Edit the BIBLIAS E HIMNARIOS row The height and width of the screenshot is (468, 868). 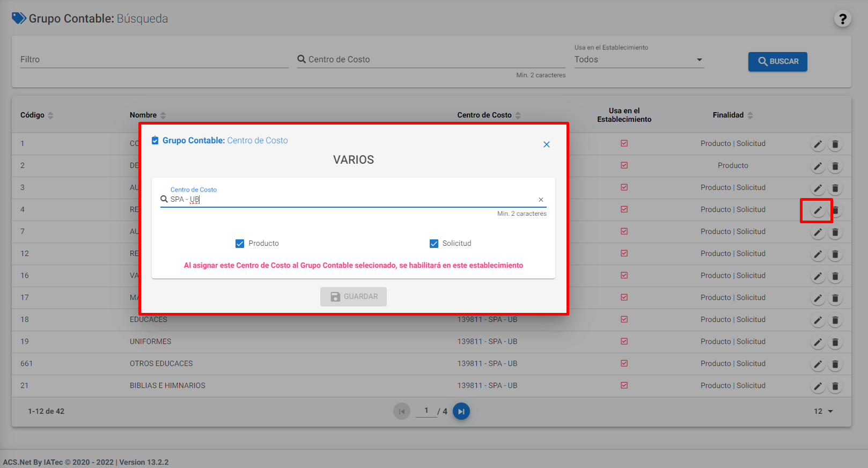(x=818, y=386)
